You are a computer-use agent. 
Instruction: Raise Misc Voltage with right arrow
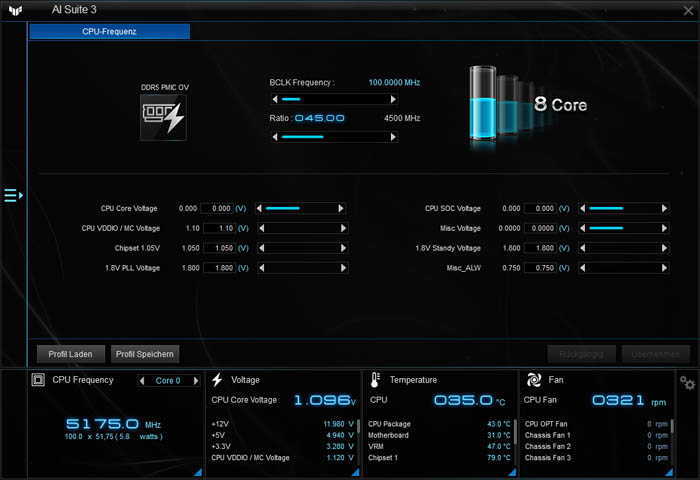[664, 228]
